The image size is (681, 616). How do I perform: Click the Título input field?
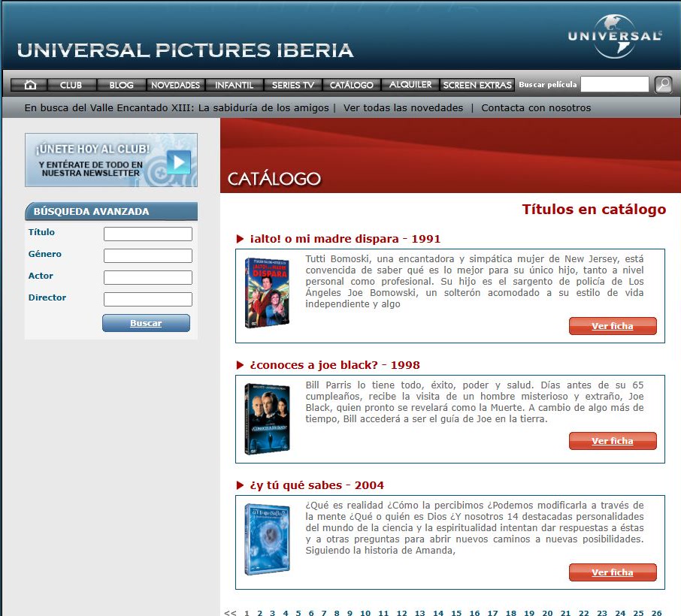click(148, 234)
